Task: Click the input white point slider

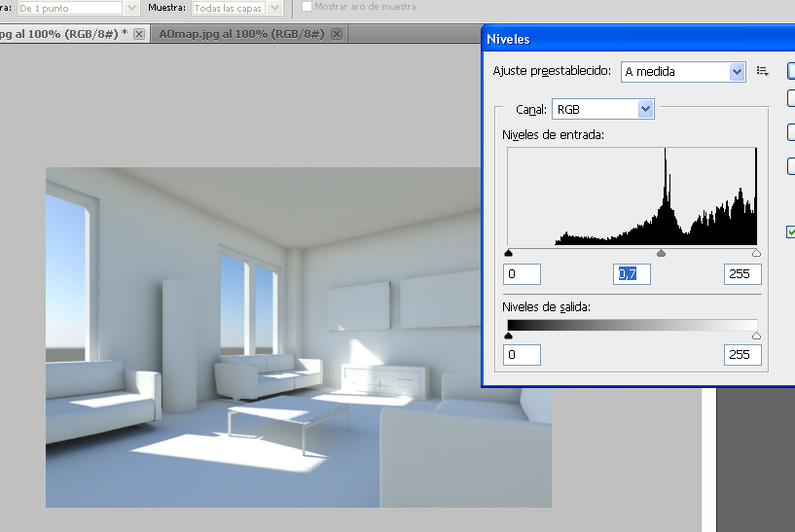Action: (756, 253)
